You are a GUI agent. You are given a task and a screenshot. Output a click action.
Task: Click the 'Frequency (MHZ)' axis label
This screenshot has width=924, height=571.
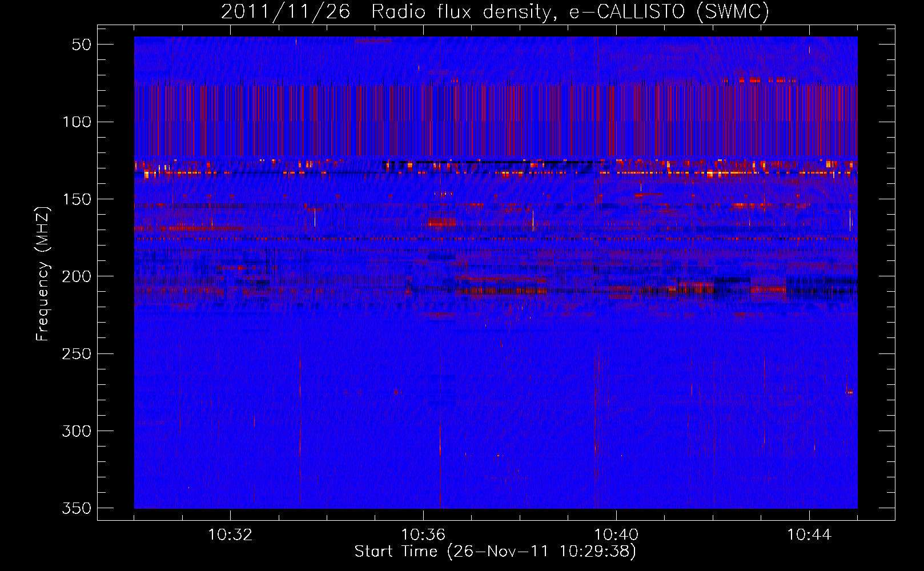[43, 274]
